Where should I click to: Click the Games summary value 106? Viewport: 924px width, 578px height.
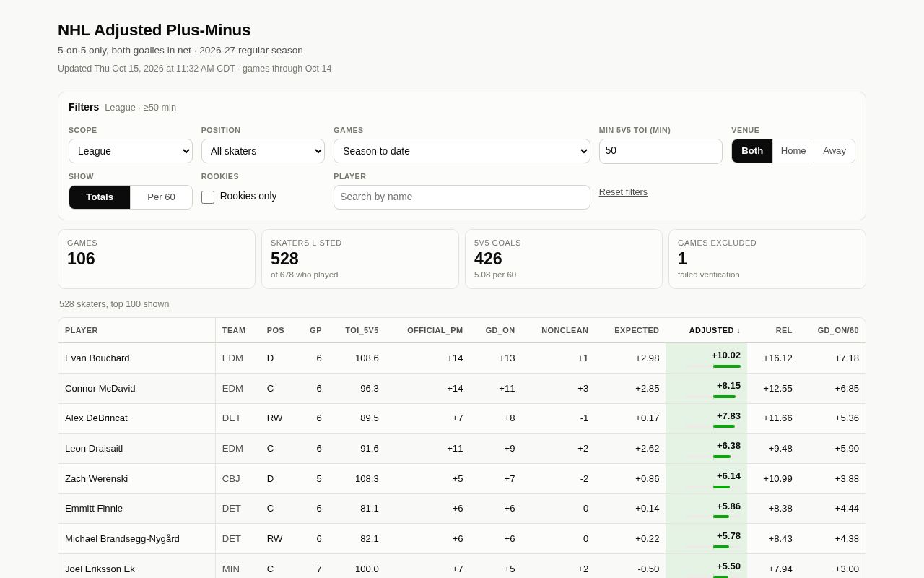pyautogui.click(x=81, y=259)
